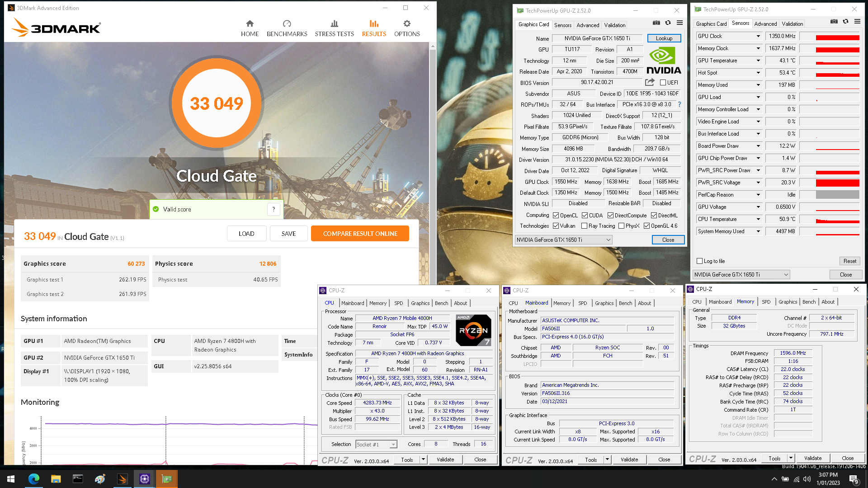The image size is (868, 488).
Task: Open Sensors tab in left GPU-Z window
Action: pos(562,25)
